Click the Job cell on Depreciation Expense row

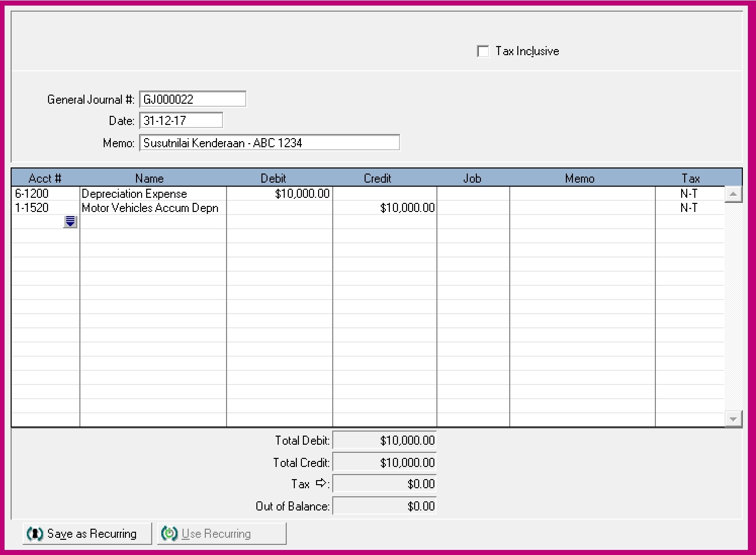click(473, 194)
